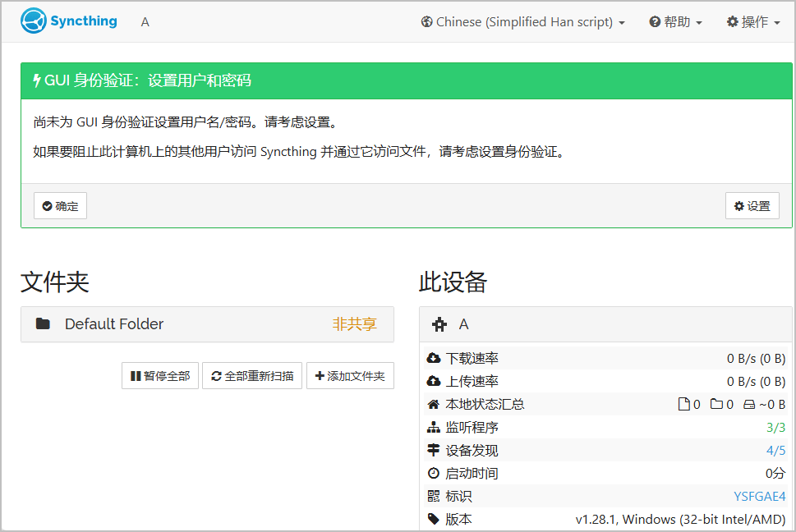Click the plus icon in 添加文件夹
Screen dimensions: 796x532
[320, 376]
